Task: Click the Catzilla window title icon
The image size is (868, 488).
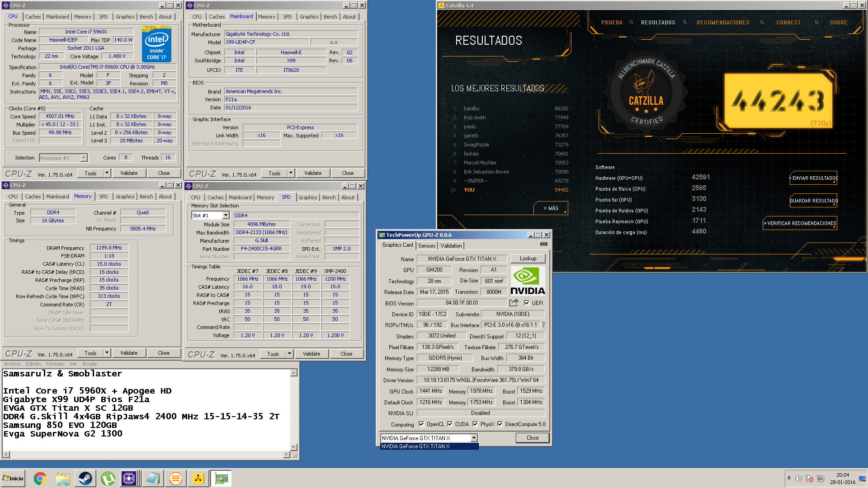Action: pyautogui.click(x=441, y=5)
